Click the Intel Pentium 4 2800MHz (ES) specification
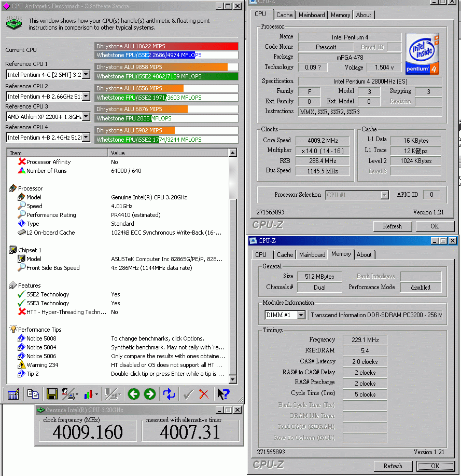 (x=370, y=81)
